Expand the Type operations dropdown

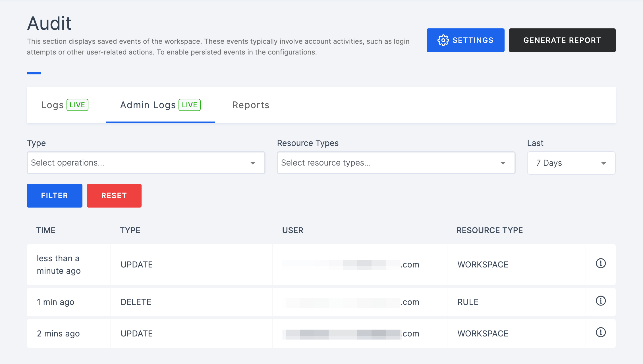(x=146, y=163)
